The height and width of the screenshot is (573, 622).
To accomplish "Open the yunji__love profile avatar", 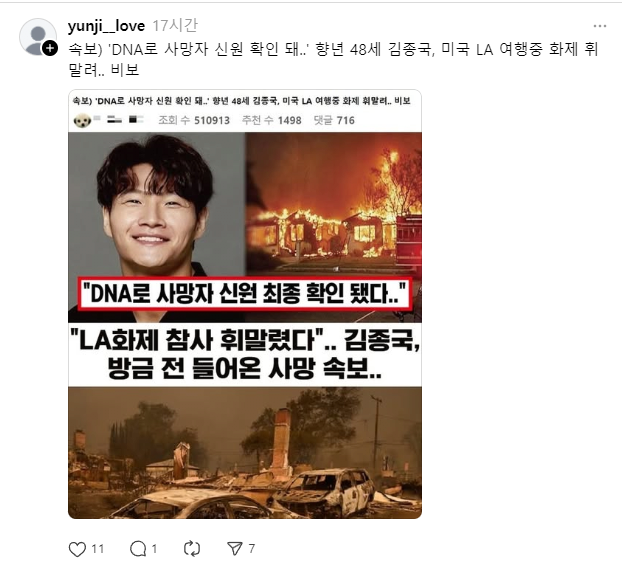I will tap(38, 37).
